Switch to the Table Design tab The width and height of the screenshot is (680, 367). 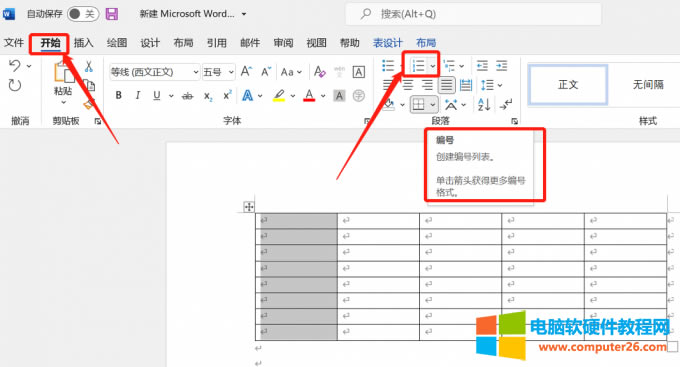(388, 43)
